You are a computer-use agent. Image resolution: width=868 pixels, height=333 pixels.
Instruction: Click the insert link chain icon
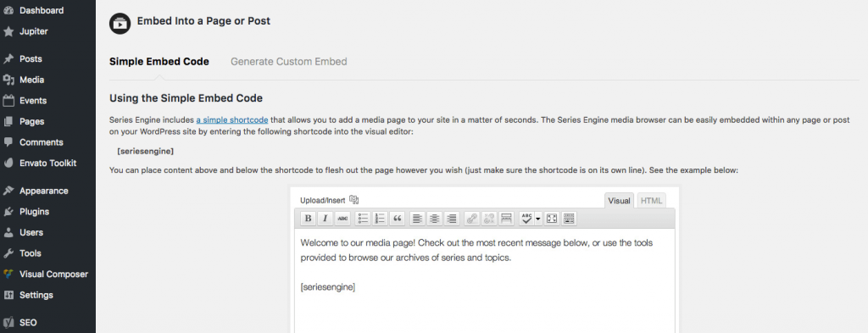(x=471, y=219)
